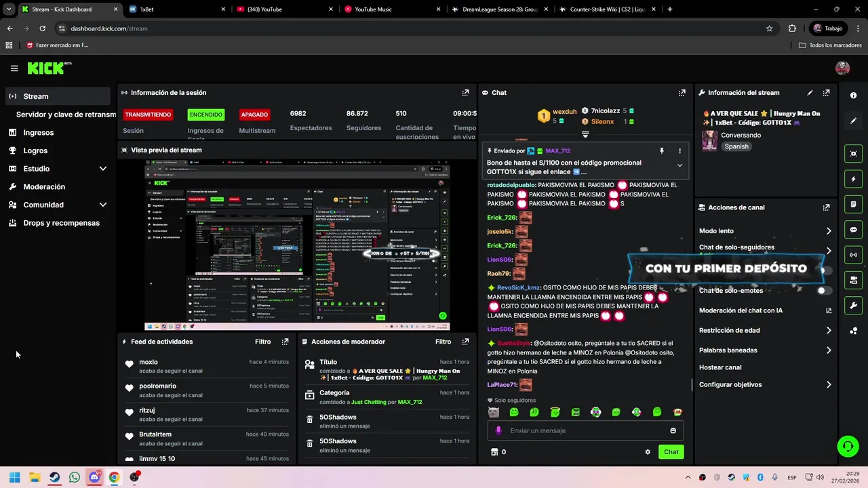Toggle Chat de solo-emotes switch

(x=825, y=291)
